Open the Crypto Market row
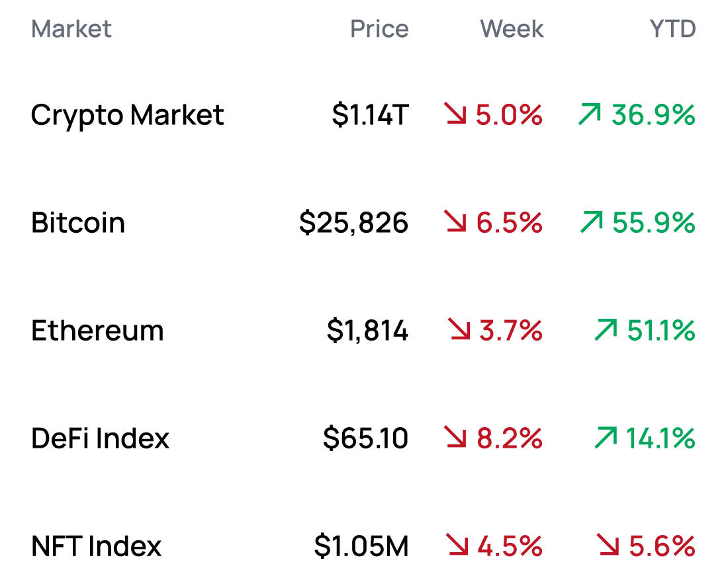Image resolution: width=728 pixels, height=574 pixels. [x=128, y=116]
